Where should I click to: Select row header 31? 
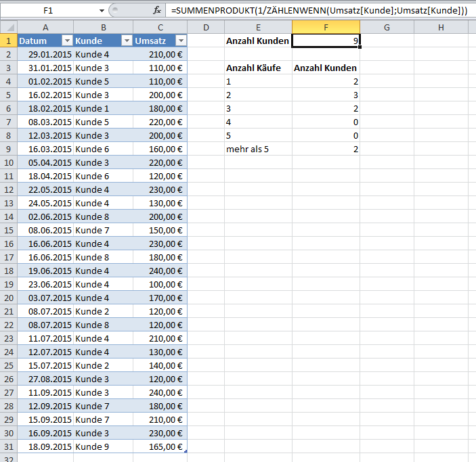[9, 446]
